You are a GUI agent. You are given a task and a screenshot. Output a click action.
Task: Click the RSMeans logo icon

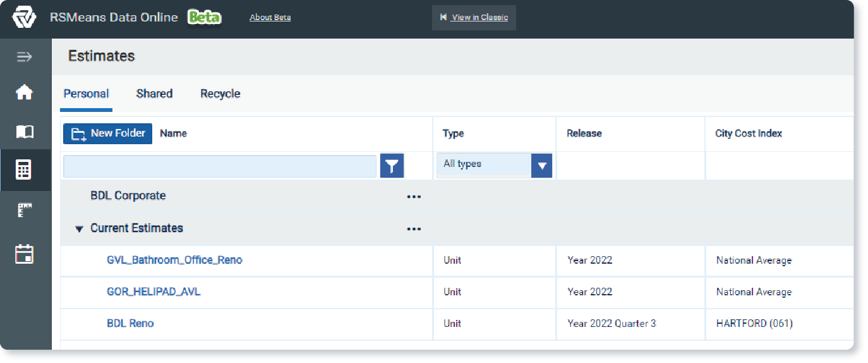click(x=24, y=18)
